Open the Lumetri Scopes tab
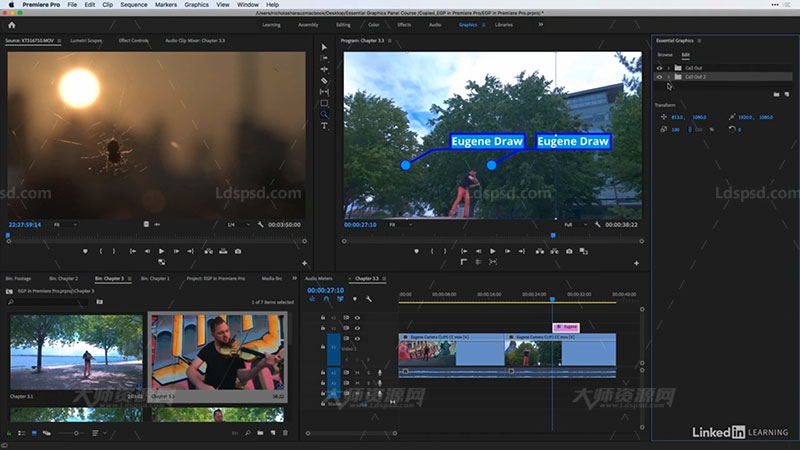Screen dimensions: 800x450 [x=86, y=40]
